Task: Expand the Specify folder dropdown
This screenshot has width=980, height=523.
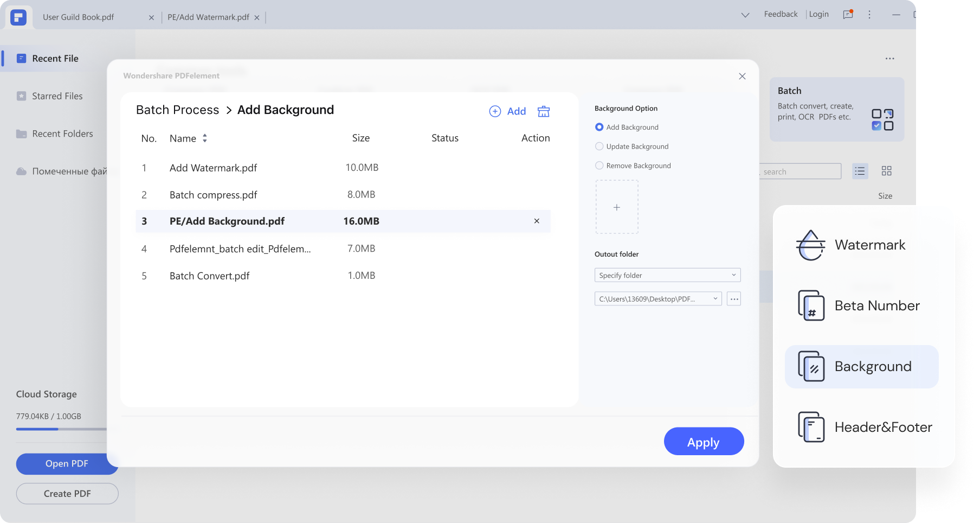Action: tap(667, 275)
